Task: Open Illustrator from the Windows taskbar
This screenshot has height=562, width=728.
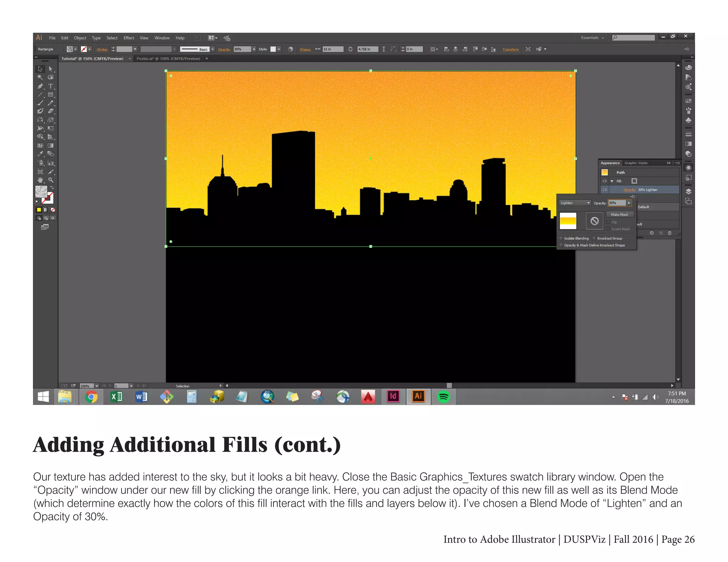Action: (418, 396)
